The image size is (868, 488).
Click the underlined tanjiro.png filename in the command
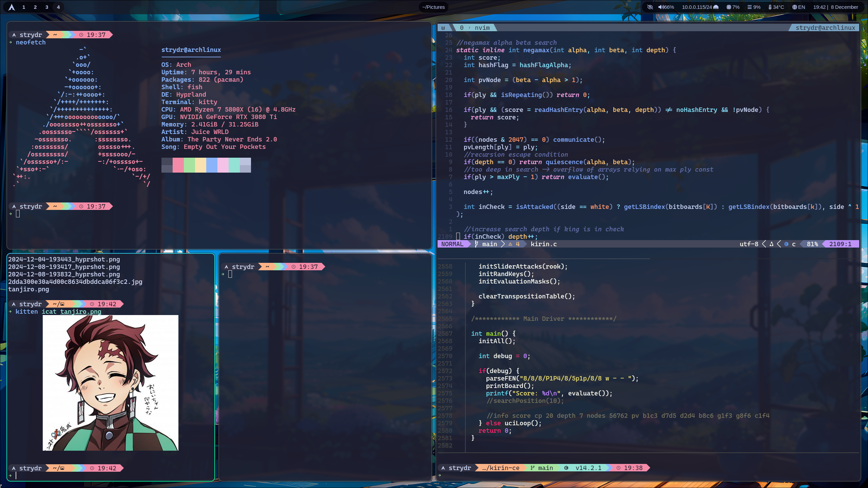tap(81, 312)
